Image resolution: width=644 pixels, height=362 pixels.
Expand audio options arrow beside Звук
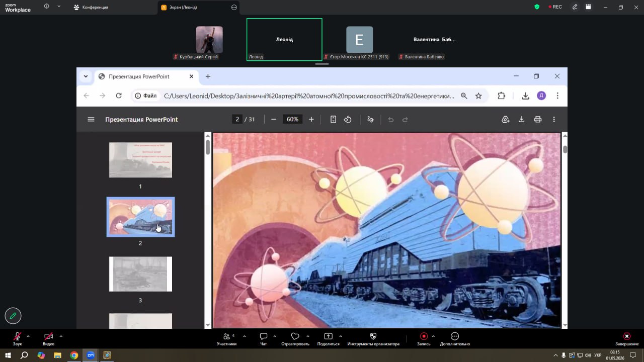point(28,336)
